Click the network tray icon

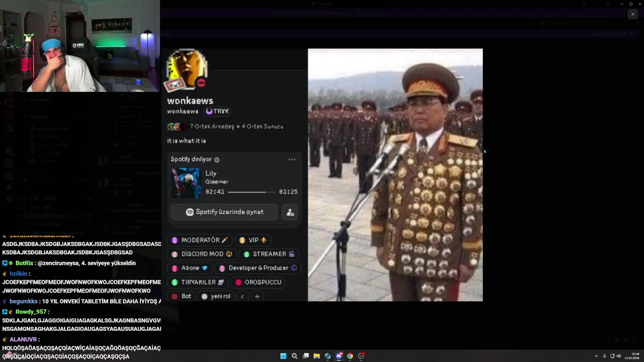pos(612,356)
